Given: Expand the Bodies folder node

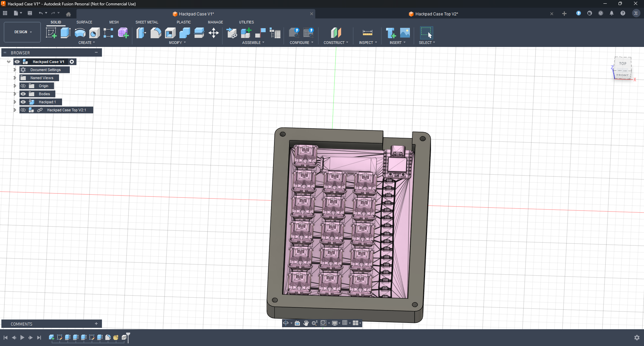Looking at the screenshot, I should click(x=15, y=94).
